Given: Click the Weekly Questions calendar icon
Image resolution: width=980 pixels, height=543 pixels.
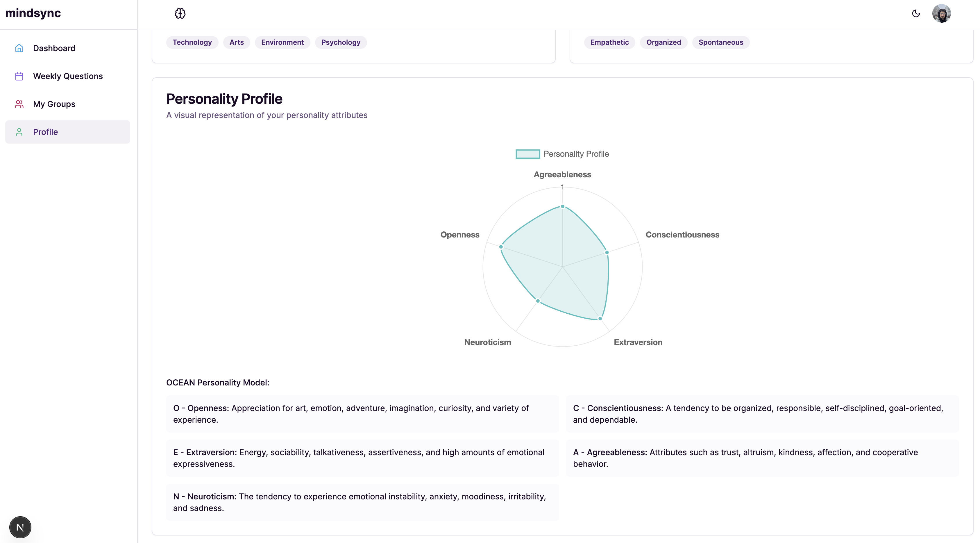Looking at the screenshot, I should tap(19, 76).
